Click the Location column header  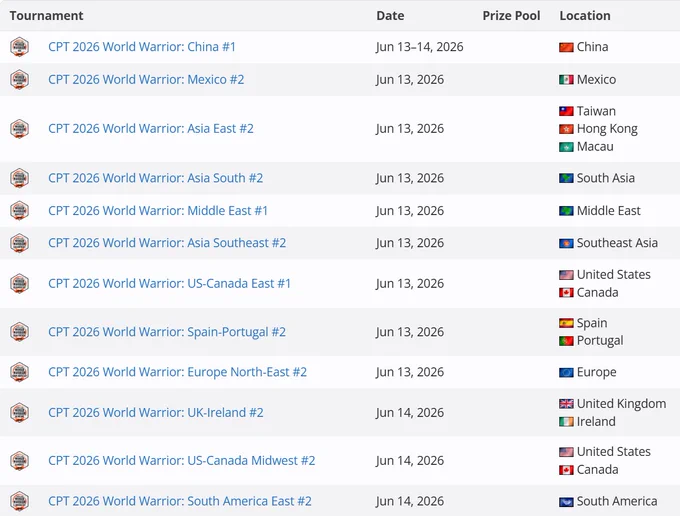click(585, 16)
